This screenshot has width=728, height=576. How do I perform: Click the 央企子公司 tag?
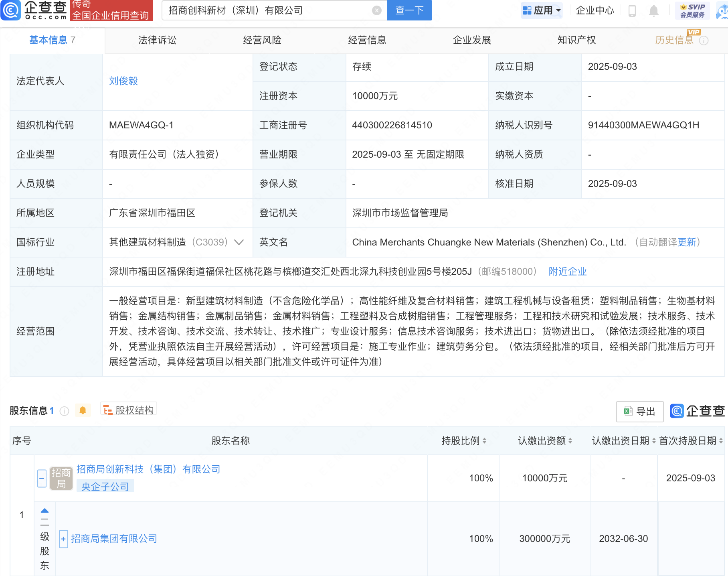(x=105, y=487)
